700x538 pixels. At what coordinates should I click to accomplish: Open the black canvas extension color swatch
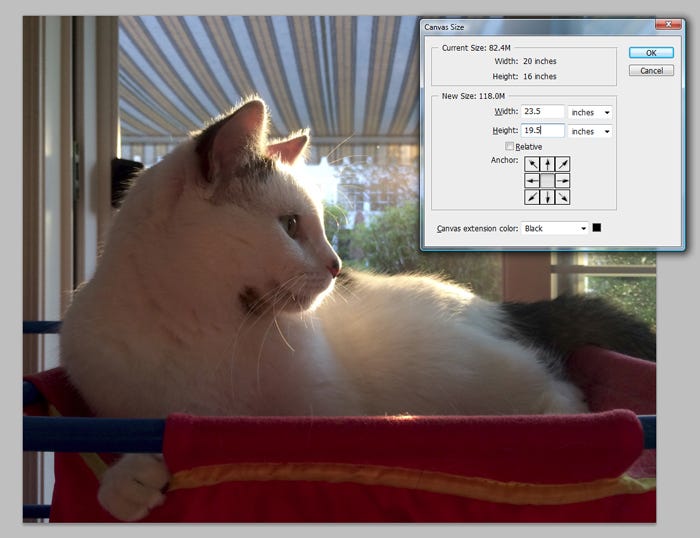[x=596, y=228]
